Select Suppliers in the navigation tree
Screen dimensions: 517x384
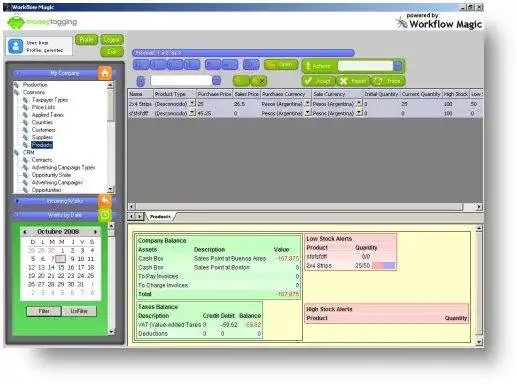pyautogui.click(x=42, y=137)
